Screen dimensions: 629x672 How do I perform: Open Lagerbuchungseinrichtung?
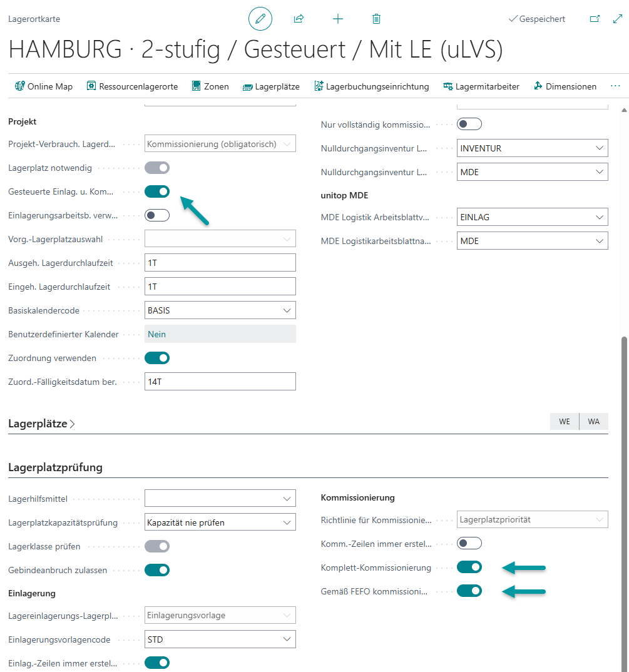coord(372,86)
